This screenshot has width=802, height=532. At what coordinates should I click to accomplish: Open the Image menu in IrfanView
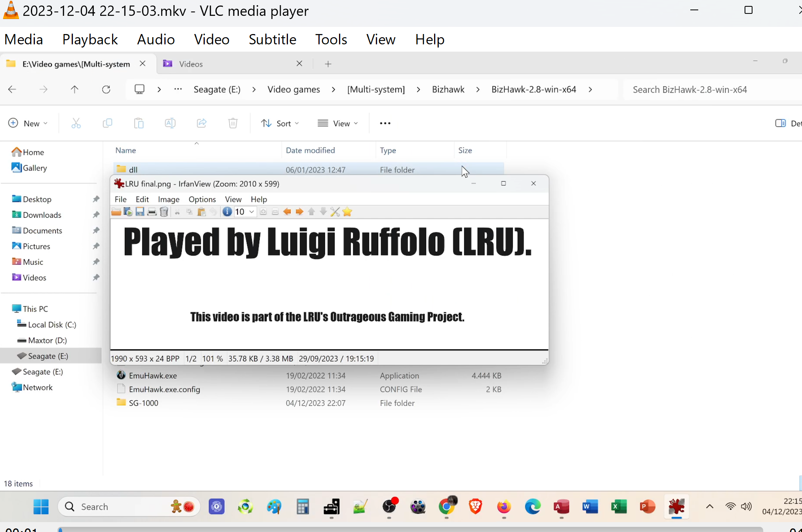tap(168, 199)
